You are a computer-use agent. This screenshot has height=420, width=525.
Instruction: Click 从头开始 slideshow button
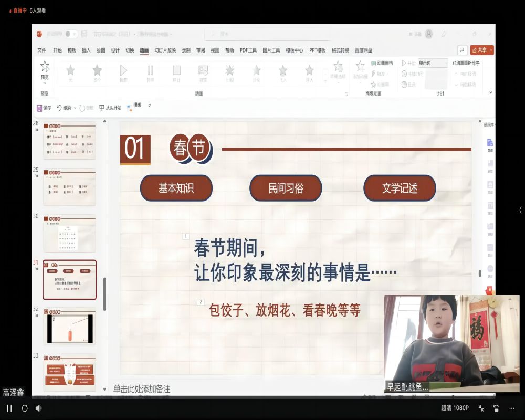click(x=110, y=108)
